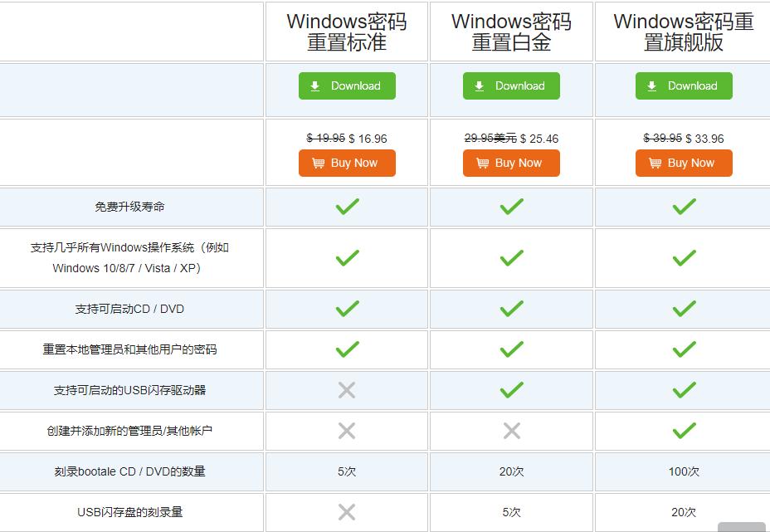Screen dimensions: 770x532
Task: Select the USB闪存盘的刻录量 label
Action: [129, 512]
